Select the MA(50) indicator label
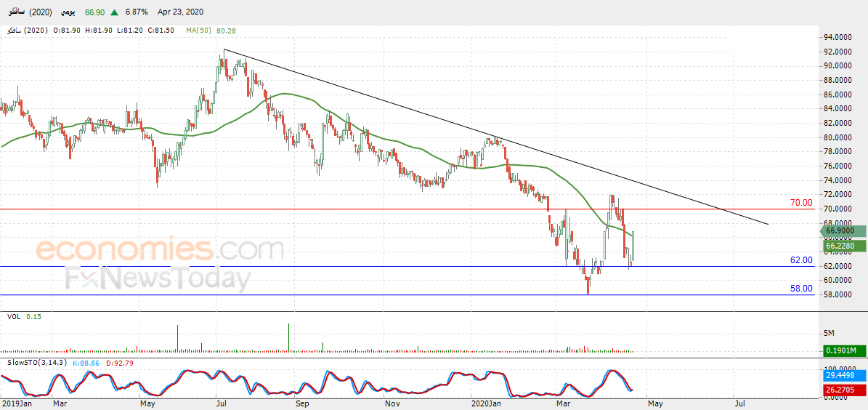 (x=199, y=31)
